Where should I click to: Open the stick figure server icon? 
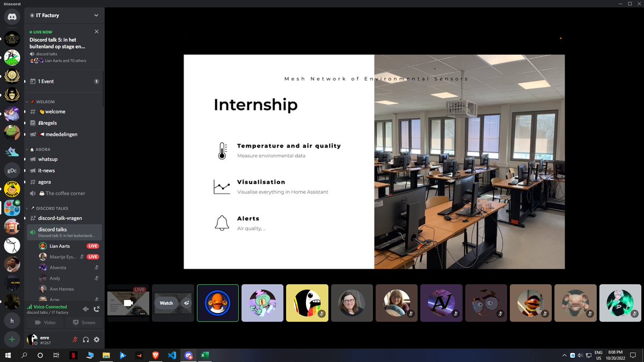tap(12, 245)
